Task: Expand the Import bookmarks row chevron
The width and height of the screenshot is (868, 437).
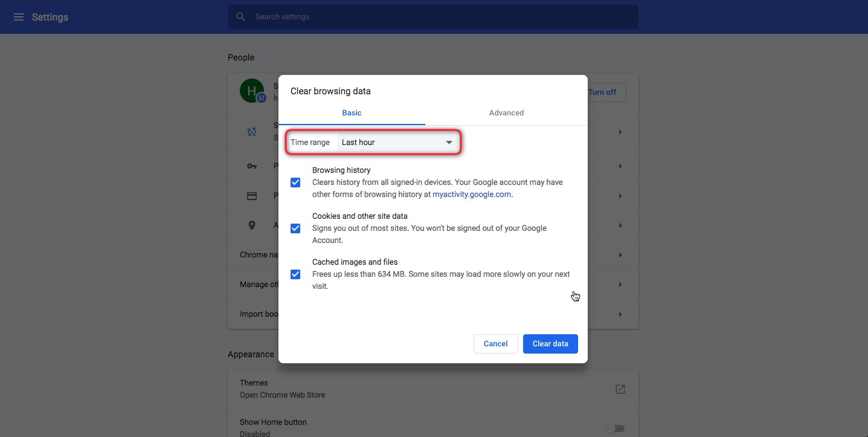Action: [620, 314]
